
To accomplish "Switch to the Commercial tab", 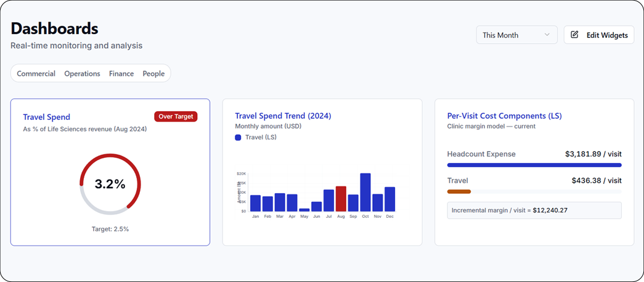I will coord(36,73).
